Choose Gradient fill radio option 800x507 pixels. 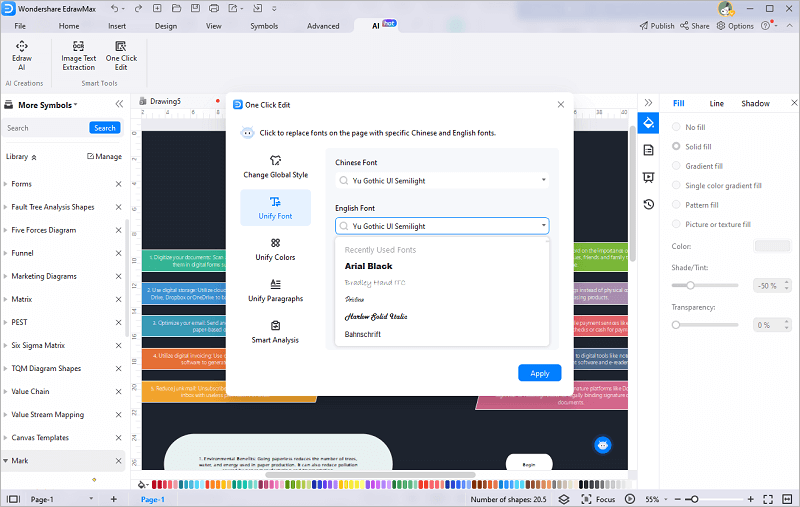tap(677, 166)
